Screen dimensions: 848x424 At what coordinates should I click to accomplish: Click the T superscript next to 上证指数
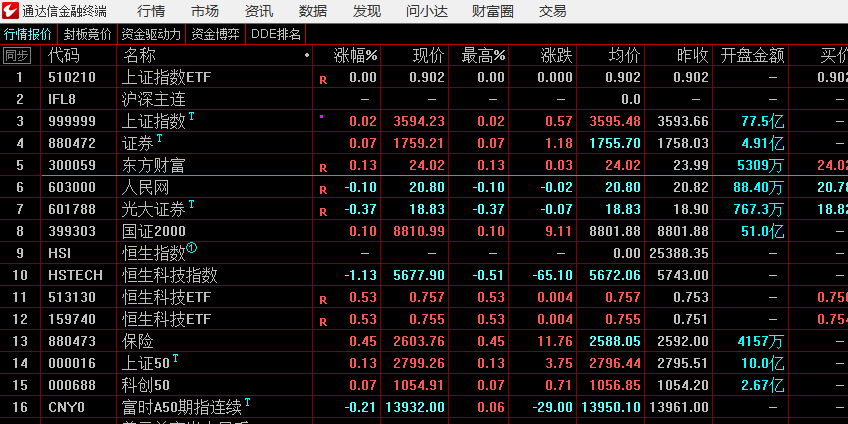tap(191, 116)
